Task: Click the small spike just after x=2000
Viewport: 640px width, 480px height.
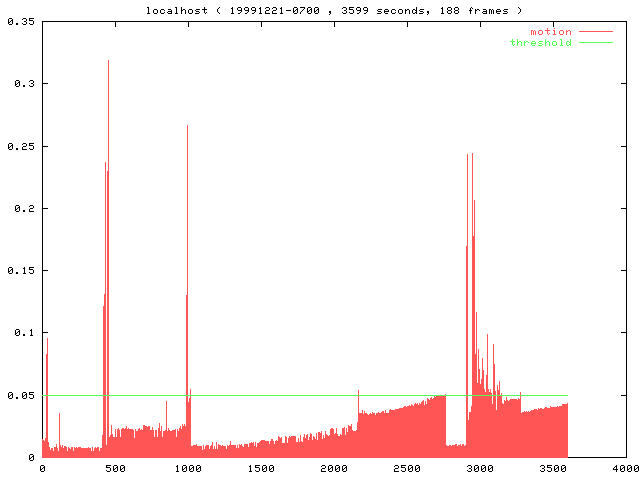Action: 358,392
